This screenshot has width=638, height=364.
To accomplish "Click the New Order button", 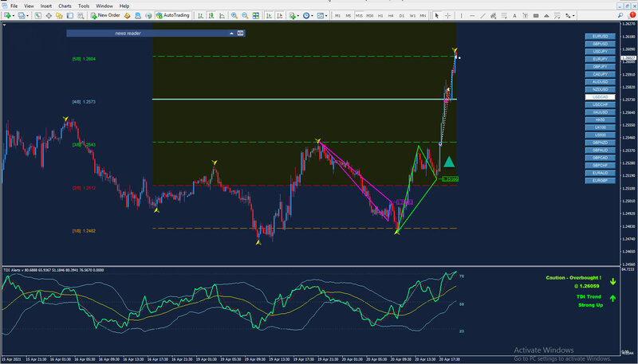I will point(105,15).
